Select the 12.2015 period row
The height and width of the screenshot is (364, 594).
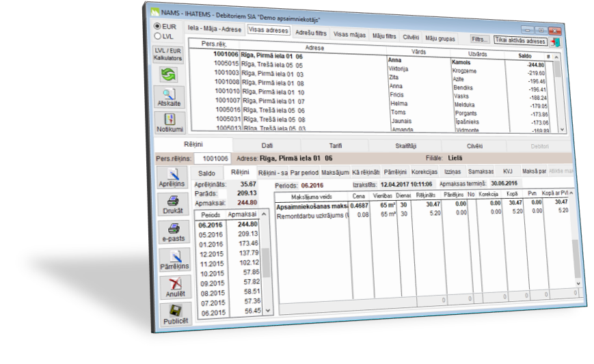[x=211, y=253]
